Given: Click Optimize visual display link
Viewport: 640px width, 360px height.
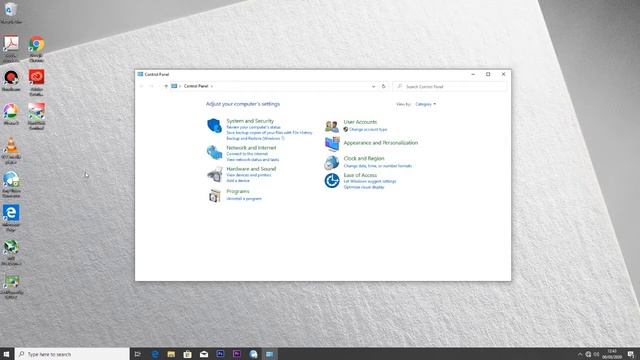Looking at the screenshot, I should click(364, 187).
